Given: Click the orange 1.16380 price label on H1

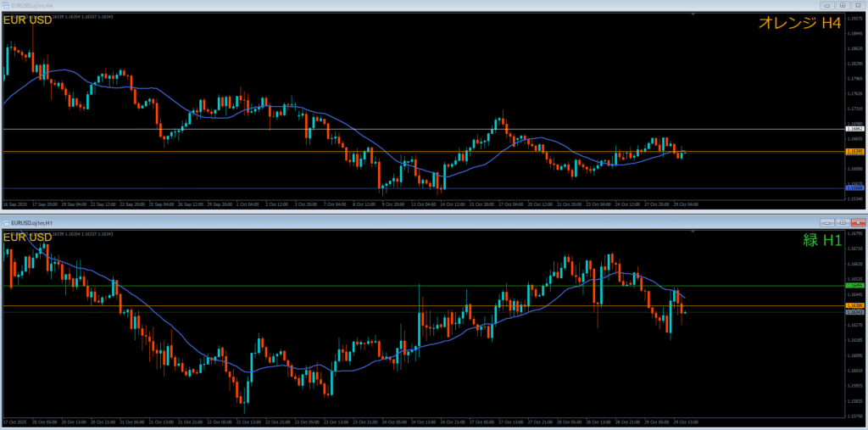Looking at the screenshot, I should pyautogui.click(x=854, y=305).
